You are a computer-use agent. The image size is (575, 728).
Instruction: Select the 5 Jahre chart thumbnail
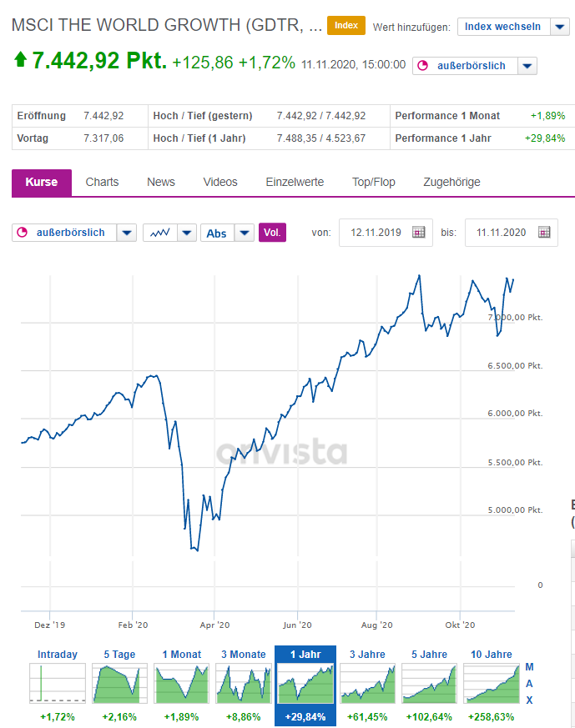coord(429,682)
